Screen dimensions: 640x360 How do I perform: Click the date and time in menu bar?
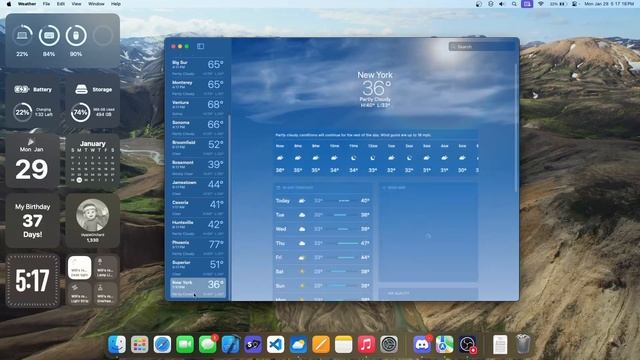(609, 4)
